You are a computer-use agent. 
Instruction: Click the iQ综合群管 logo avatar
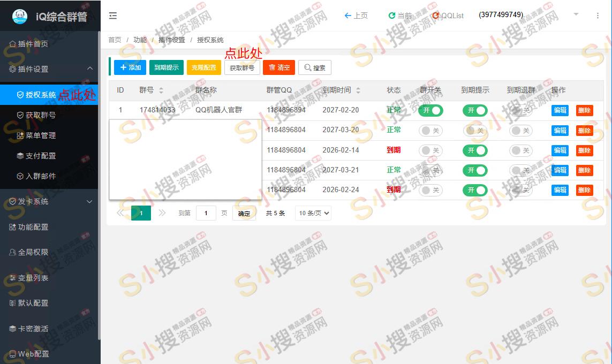pos(19,17)
